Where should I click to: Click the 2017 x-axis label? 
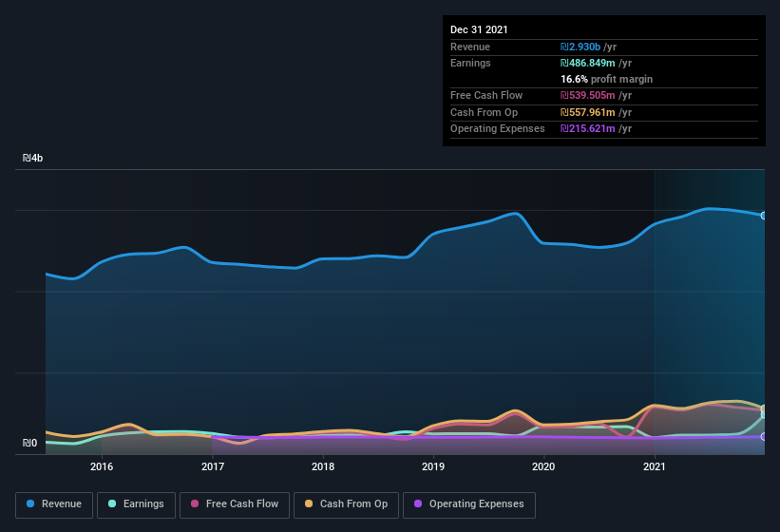[213, 466]
